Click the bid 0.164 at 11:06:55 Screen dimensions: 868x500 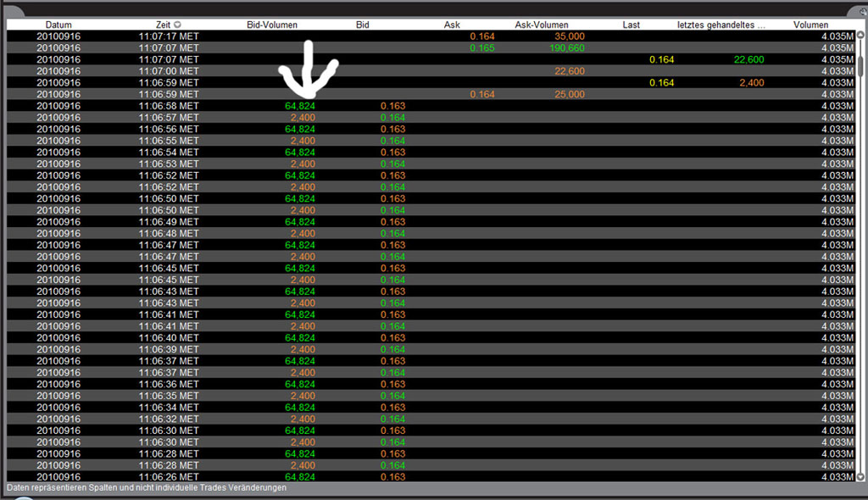392,142
